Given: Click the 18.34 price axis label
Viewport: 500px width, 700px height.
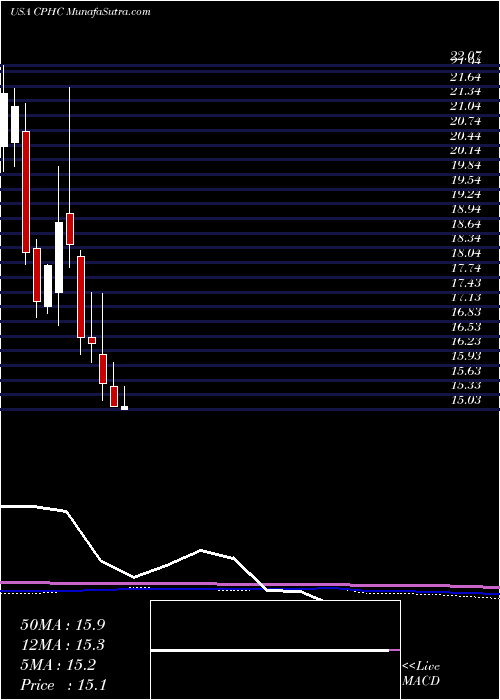Looking at the screenshot, I should (x=466, y=239).
